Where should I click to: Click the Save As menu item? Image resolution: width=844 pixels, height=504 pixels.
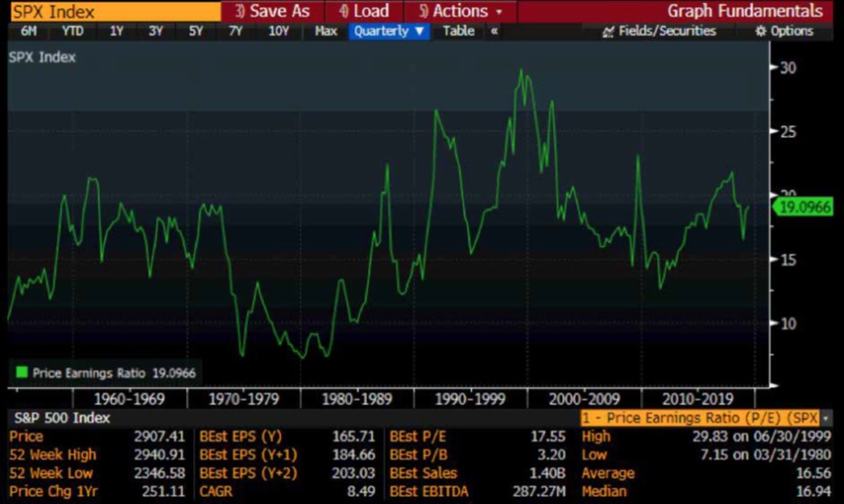pyautogui.click(x=272, y=11)
